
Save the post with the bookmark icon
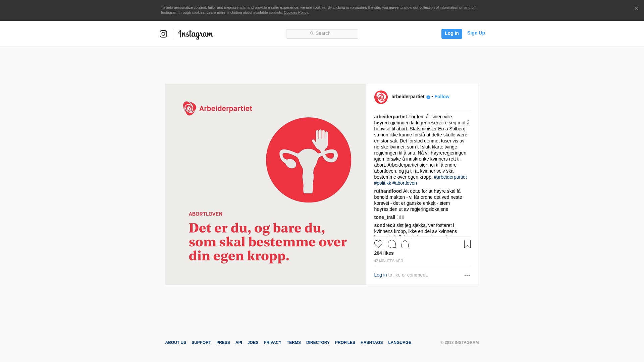pyautogui.click(x=467, y=244)
